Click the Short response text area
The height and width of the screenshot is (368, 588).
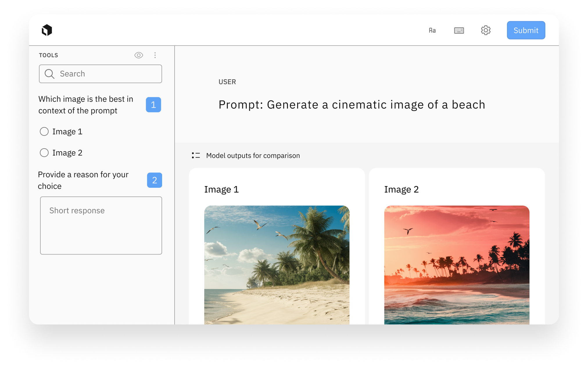click(101, 226)
